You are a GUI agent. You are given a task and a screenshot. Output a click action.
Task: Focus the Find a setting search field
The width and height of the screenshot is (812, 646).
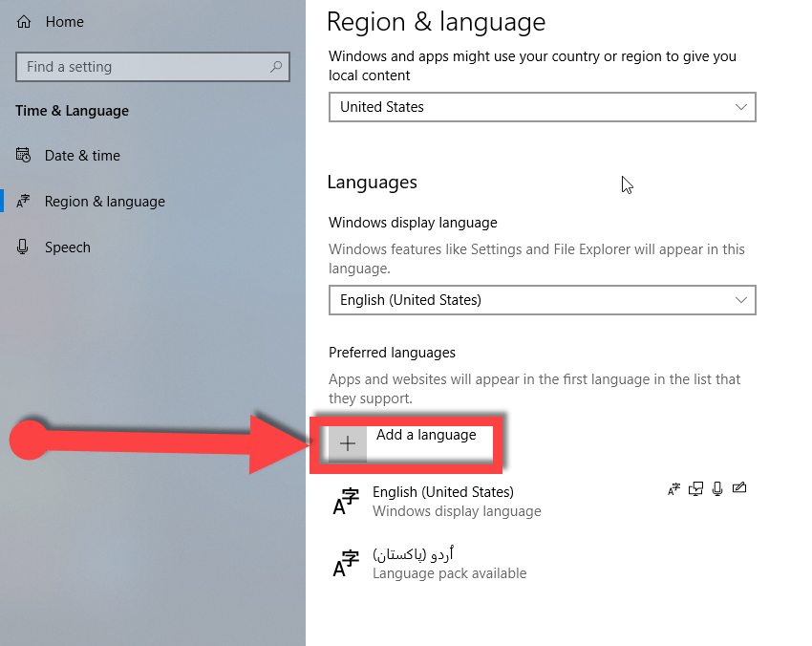tap(143, 67)
